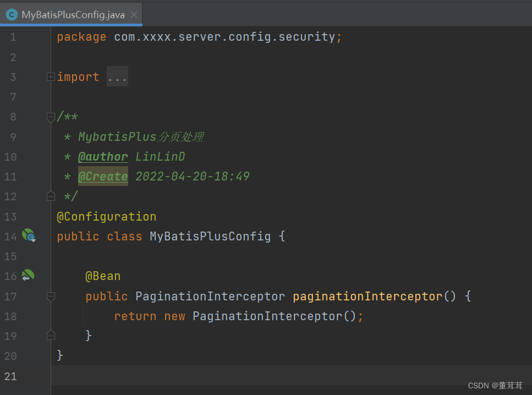This screenshot has height=395, width=532.
Task: Click the Spring bean gutter icon on line 14
Action: coord(29,235)
